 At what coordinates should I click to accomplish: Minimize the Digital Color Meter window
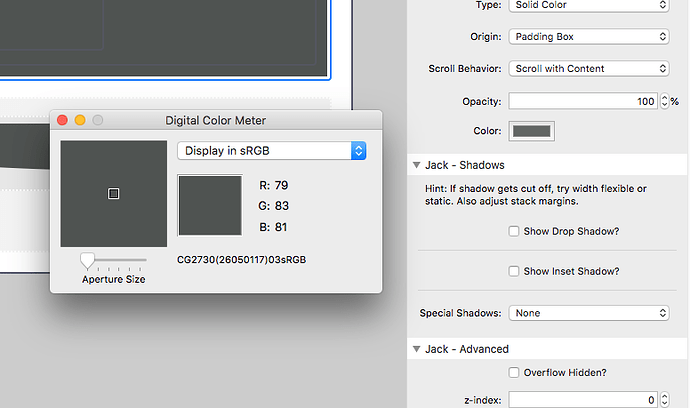click(x=80, y=120)
